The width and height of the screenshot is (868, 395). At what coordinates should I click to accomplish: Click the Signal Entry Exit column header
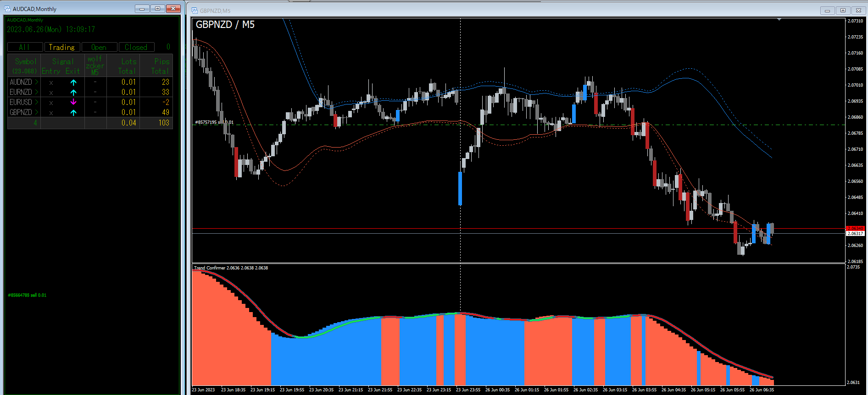pyautogui.click(x=62, y=66)
